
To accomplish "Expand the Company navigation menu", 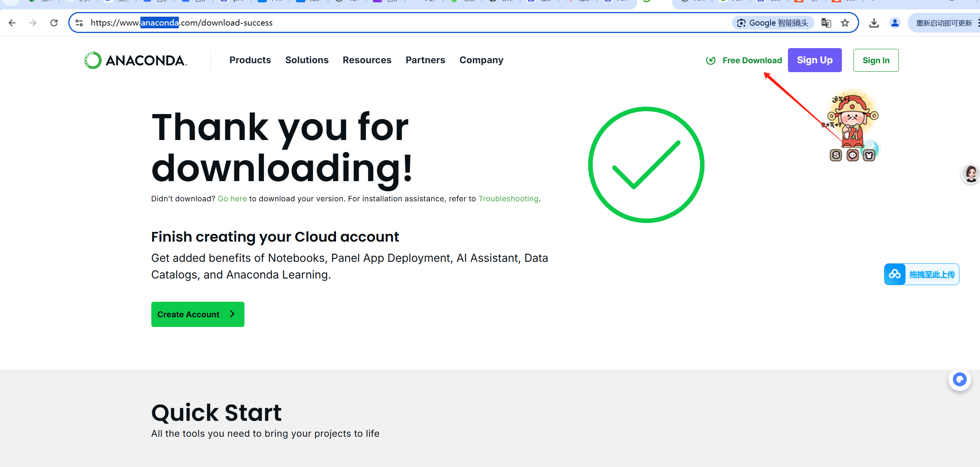I will click(481, 60).
